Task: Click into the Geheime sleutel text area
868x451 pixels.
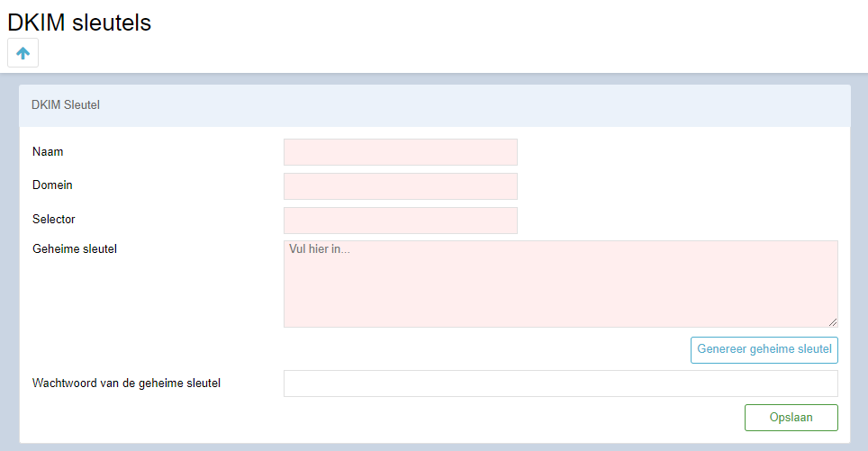Action: click(560, 284)
